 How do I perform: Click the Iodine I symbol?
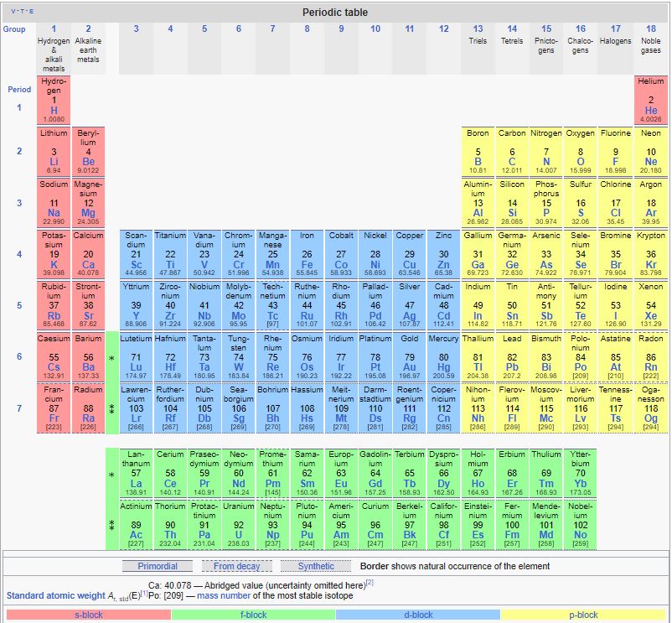615,316
